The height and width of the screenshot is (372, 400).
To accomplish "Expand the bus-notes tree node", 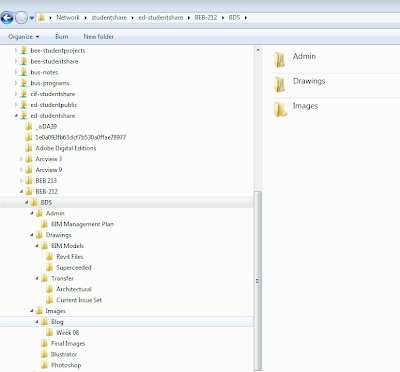I will pyautogui.click(x=16, y=72).
